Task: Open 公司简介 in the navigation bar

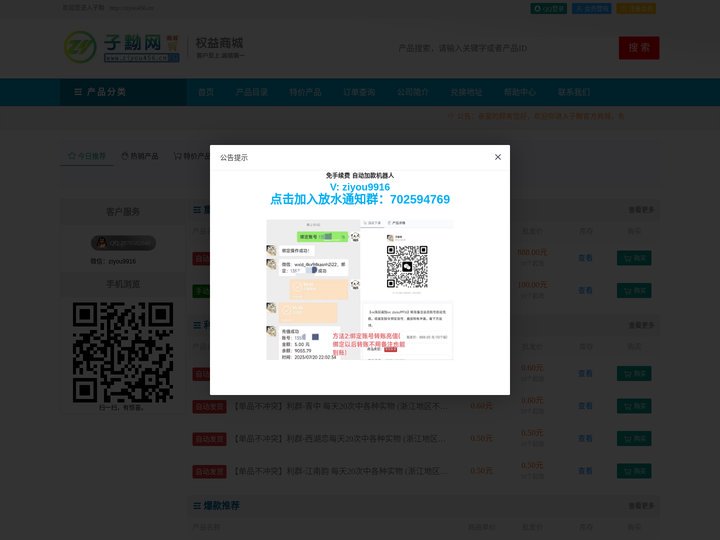Action: (x=413, y=92)
